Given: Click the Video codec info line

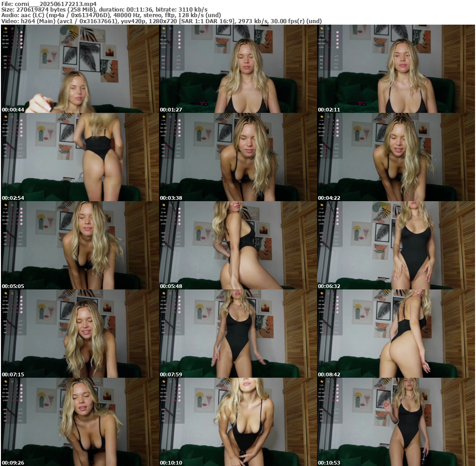Looking at the screenshot, I should click(x=161, y=21).
